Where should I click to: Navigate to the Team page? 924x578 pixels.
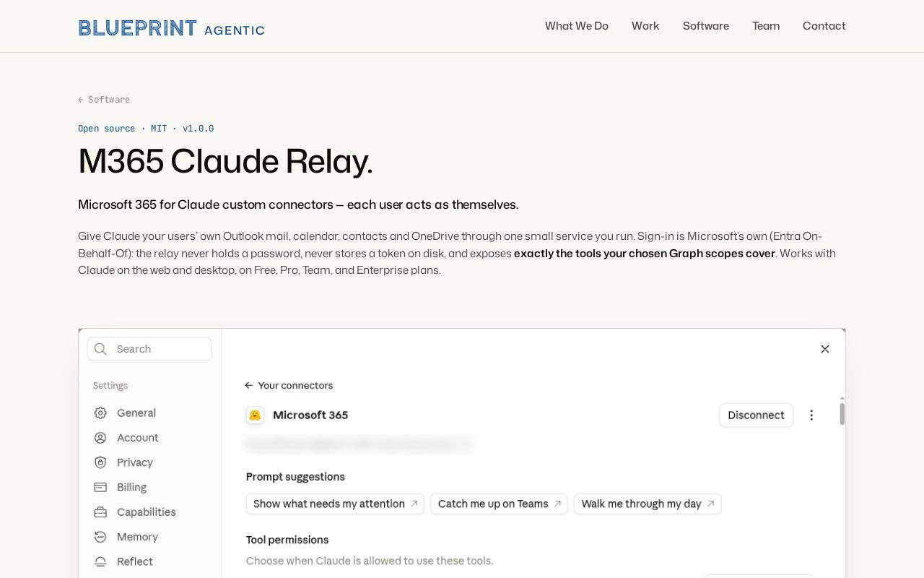click(766, 26)
